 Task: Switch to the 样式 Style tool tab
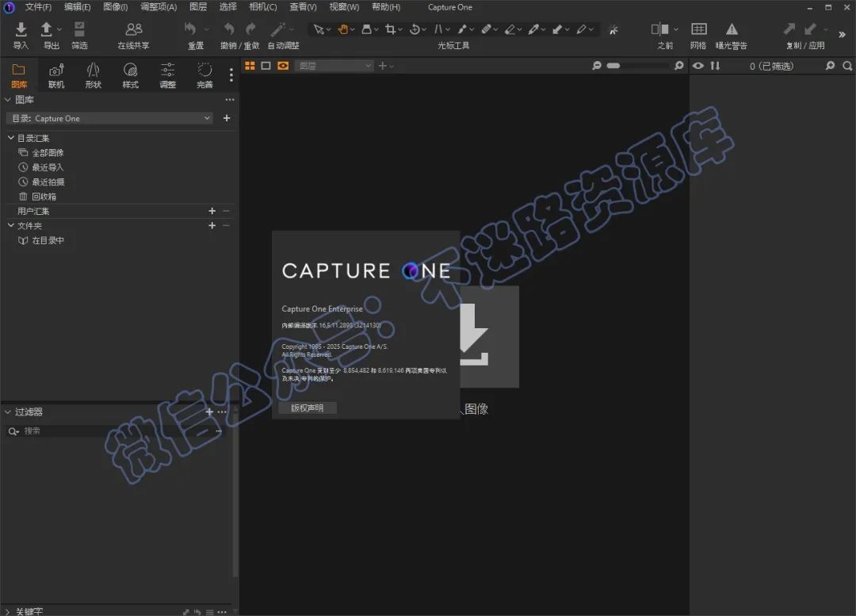click(131, 75)
